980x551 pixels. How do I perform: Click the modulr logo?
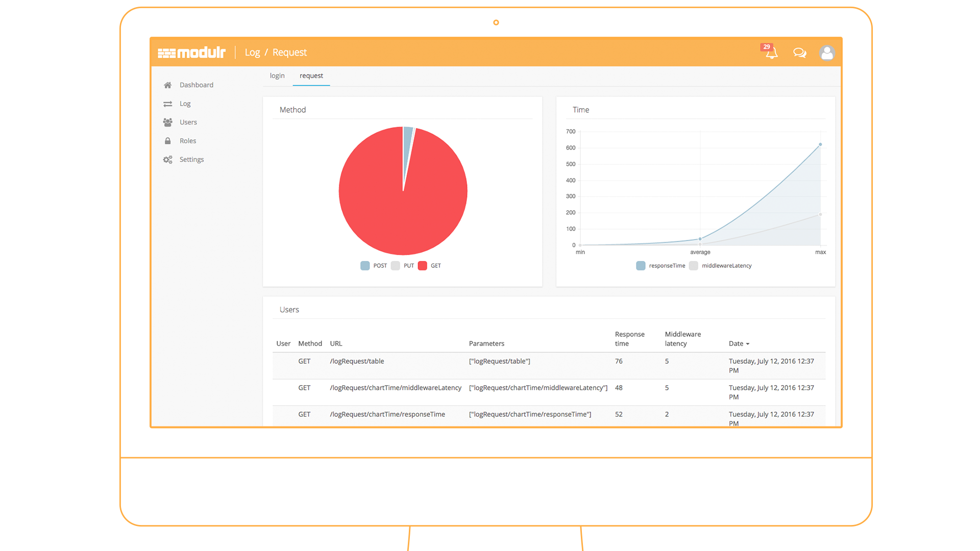pyautogui.click(x=191, y=53)
